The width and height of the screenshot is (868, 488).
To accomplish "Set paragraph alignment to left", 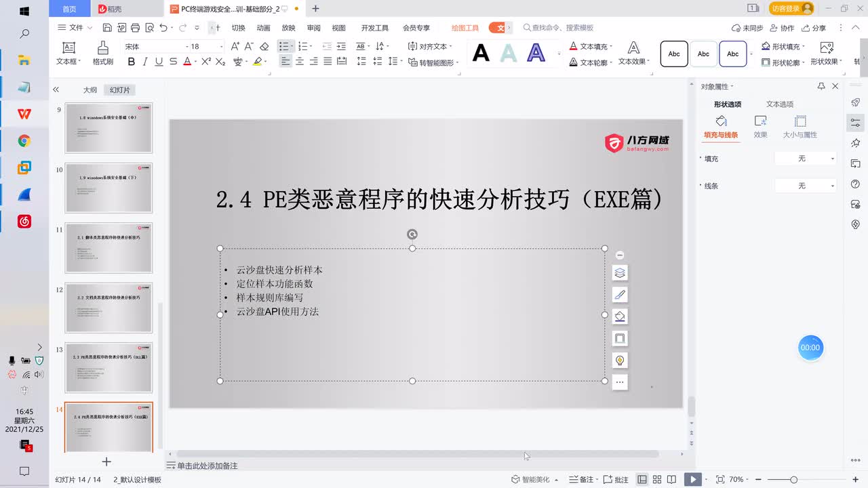I will pos(285,61).
